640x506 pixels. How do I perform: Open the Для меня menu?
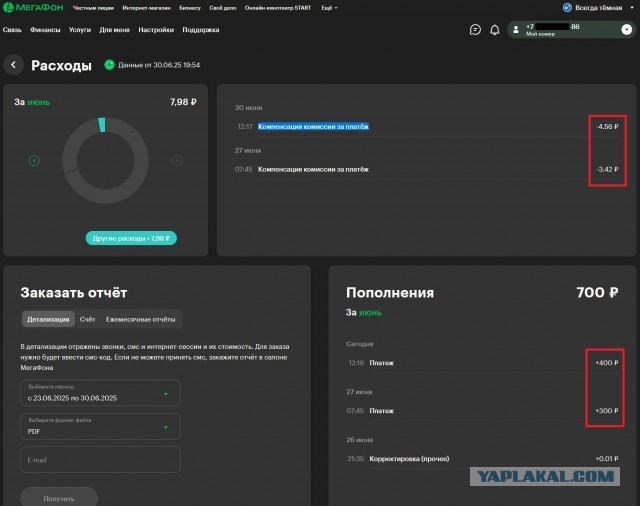point(115,30)
